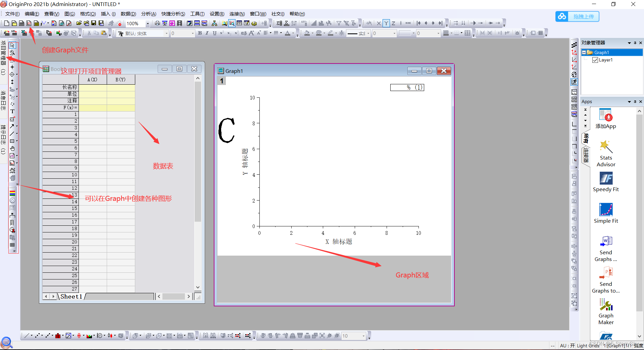Screen dimensions: 644x350
Task: Click the 拖拽上传 button
Action: tap(577, 16)
